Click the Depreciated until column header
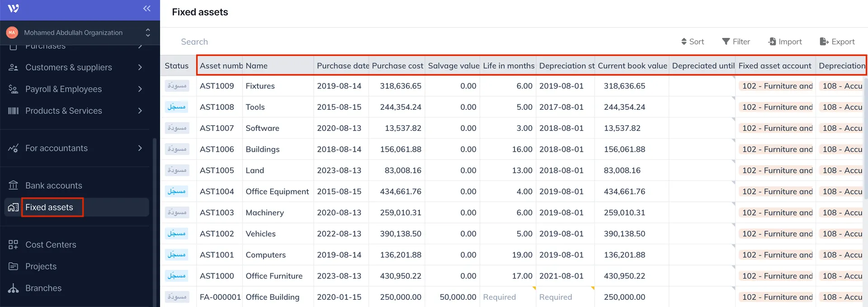This screenshot has width=868, height=307. tap(702, 65)
